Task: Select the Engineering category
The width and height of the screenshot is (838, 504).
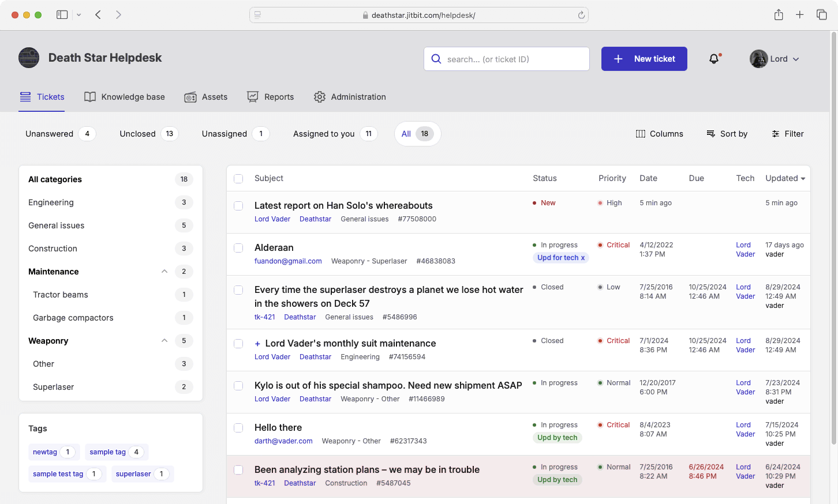Action: 111,202
